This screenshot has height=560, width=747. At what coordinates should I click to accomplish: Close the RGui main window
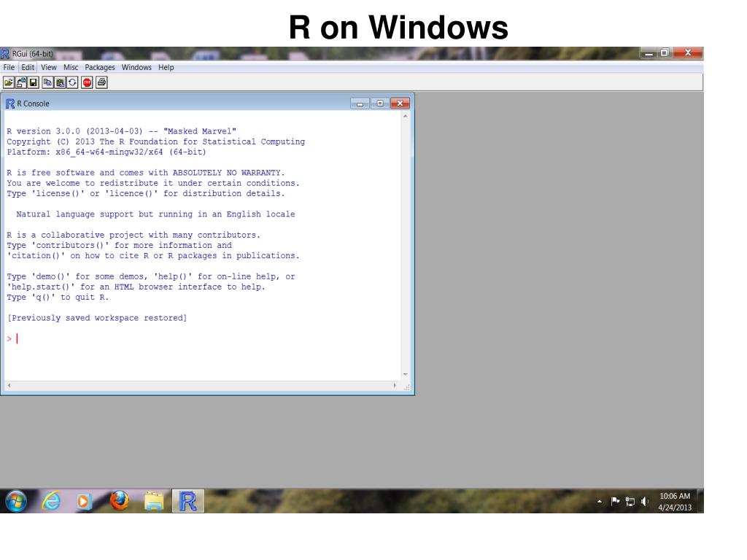point(688,52)
